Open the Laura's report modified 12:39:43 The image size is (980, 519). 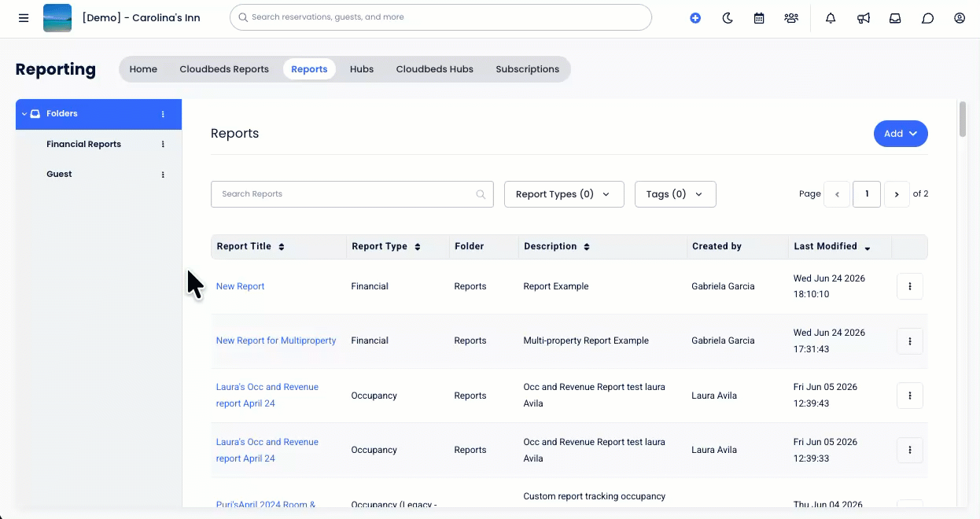pyautogui.click(x=267, y=395)
